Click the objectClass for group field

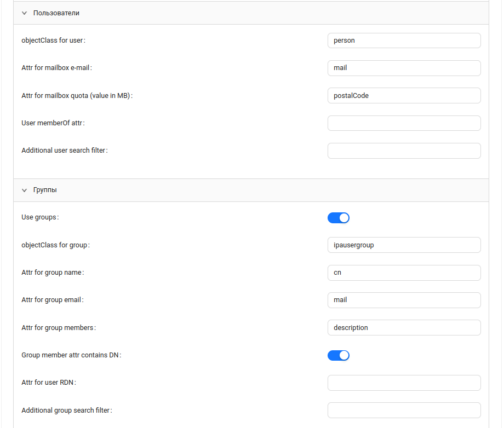(x=404, y=245)
